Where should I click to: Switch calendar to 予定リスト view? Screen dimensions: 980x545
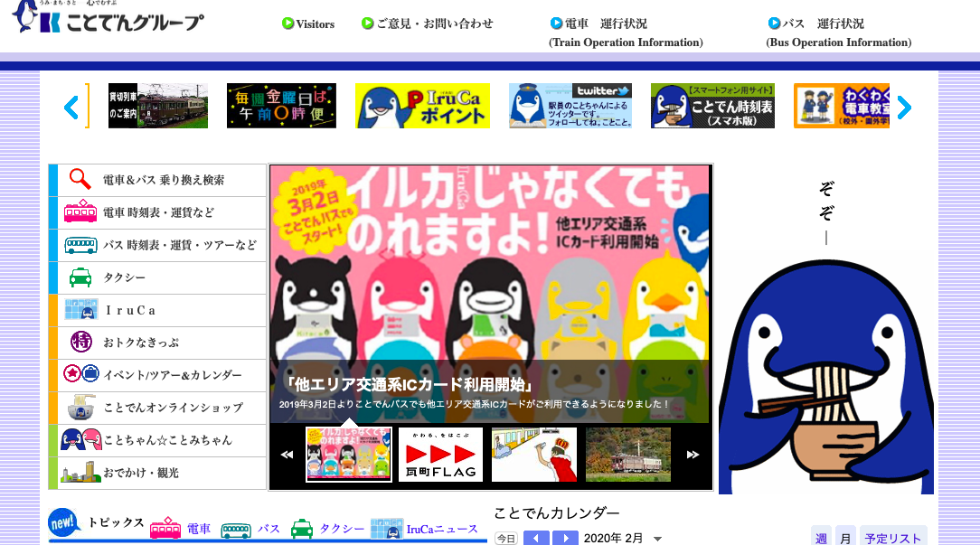pyautogui.click(x=893, y=538)
